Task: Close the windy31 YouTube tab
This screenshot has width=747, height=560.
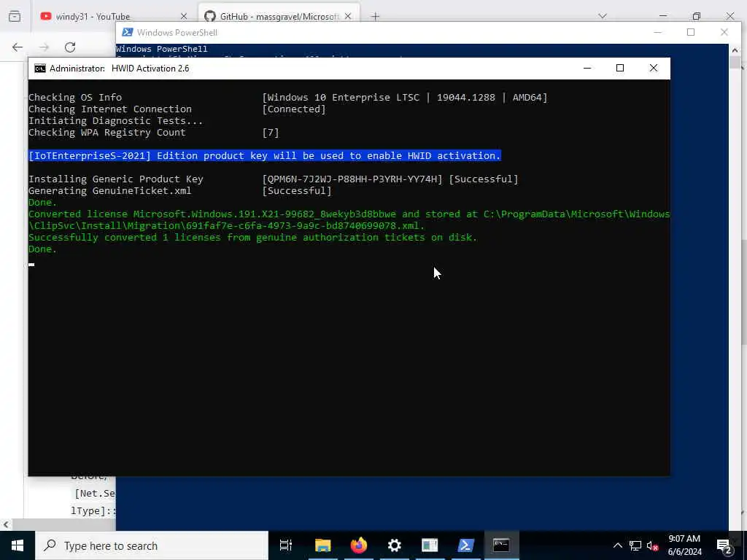Action: pos(184,17)
